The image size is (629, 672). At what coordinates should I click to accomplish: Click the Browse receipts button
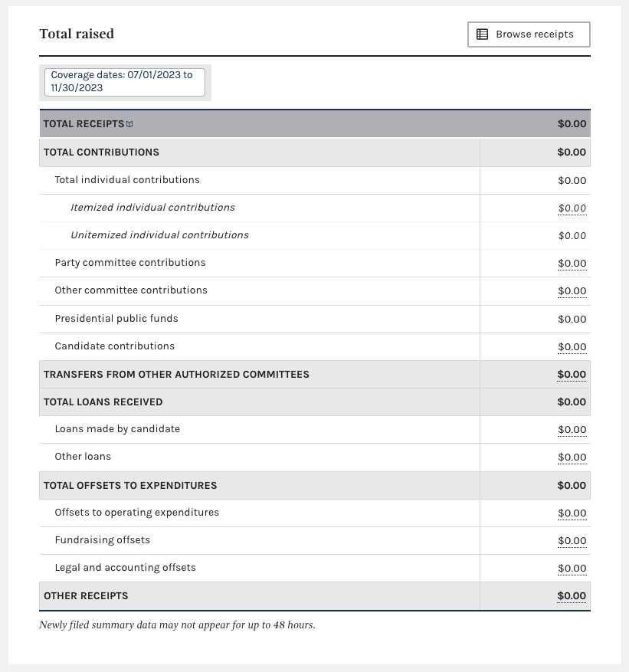(x=529, y=34)
